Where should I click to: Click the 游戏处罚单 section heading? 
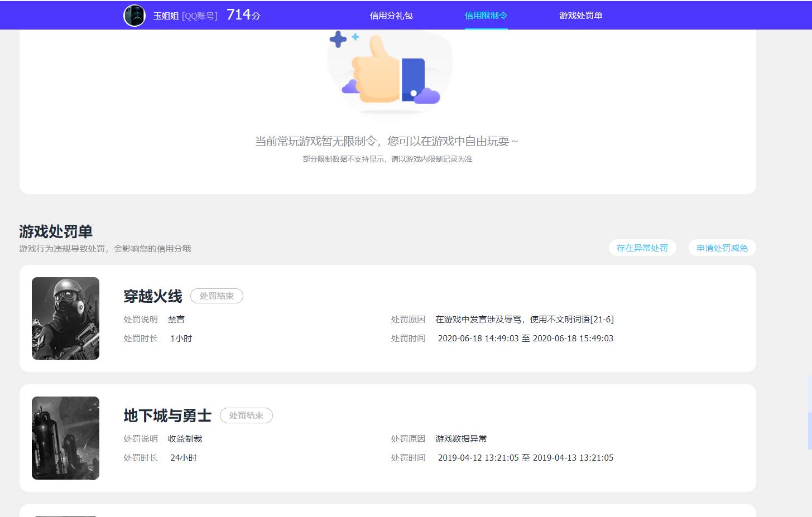coord(55,231)
